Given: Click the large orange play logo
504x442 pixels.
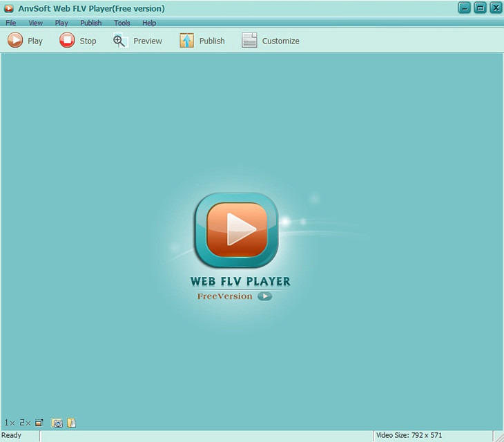Looking at the screenshot, I should tap(237, 230).
